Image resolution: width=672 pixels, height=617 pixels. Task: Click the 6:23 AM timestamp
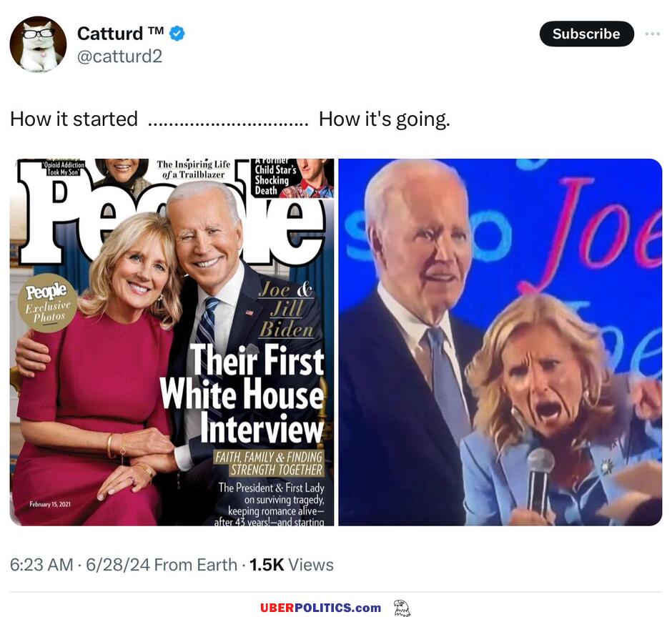click(41, 565)
